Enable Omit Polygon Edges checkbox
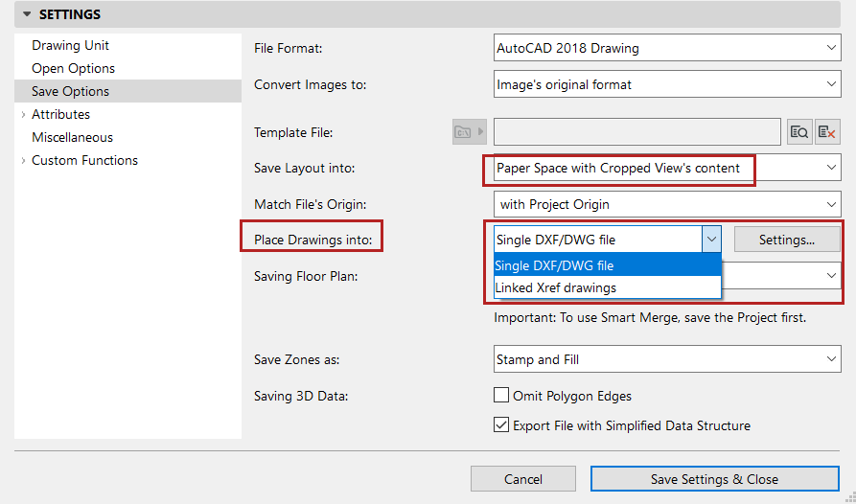 coord(500,395)
